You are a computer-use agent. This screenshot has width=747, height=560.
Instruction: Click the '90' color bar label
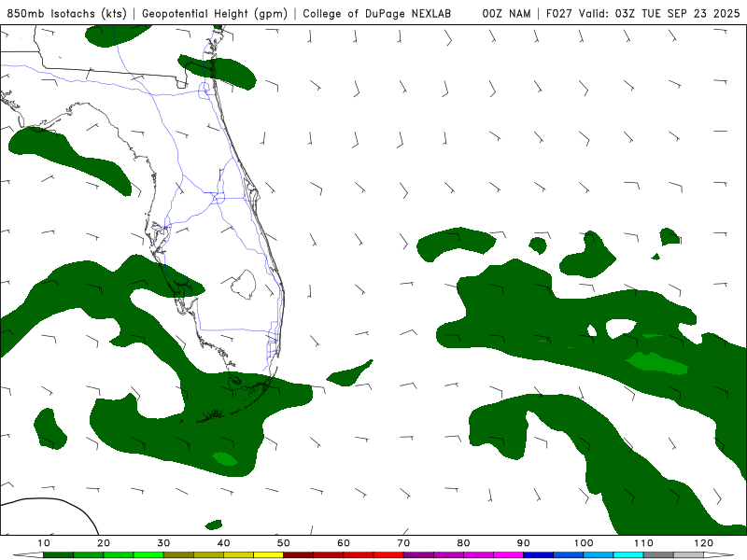(524, 543)
